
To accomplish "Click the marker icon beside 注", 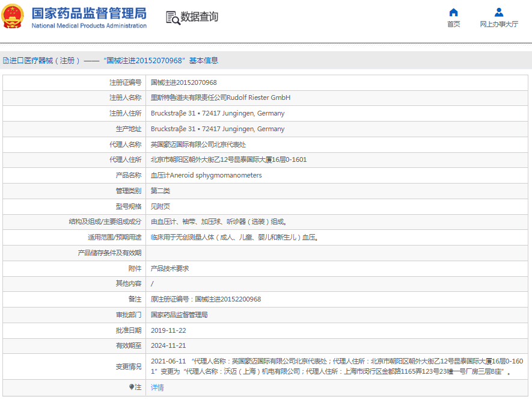I will pos(132,387).
